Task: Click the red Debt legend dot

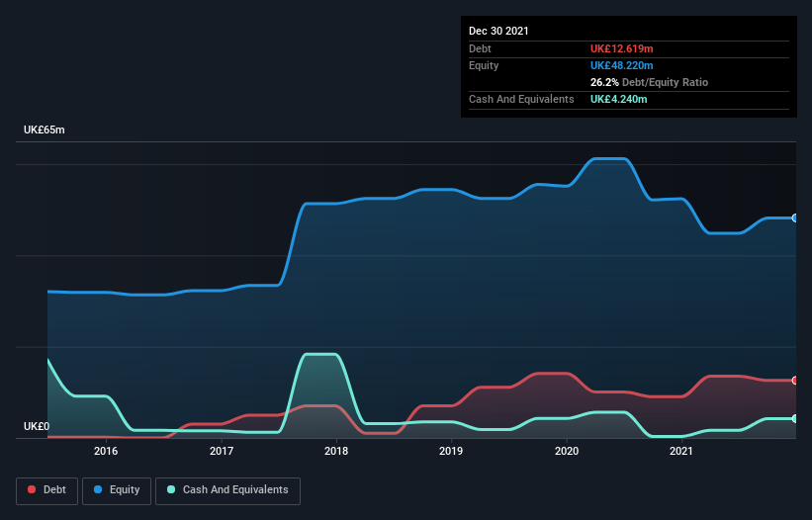Action: pyautogui.click(x=32, y=489)
